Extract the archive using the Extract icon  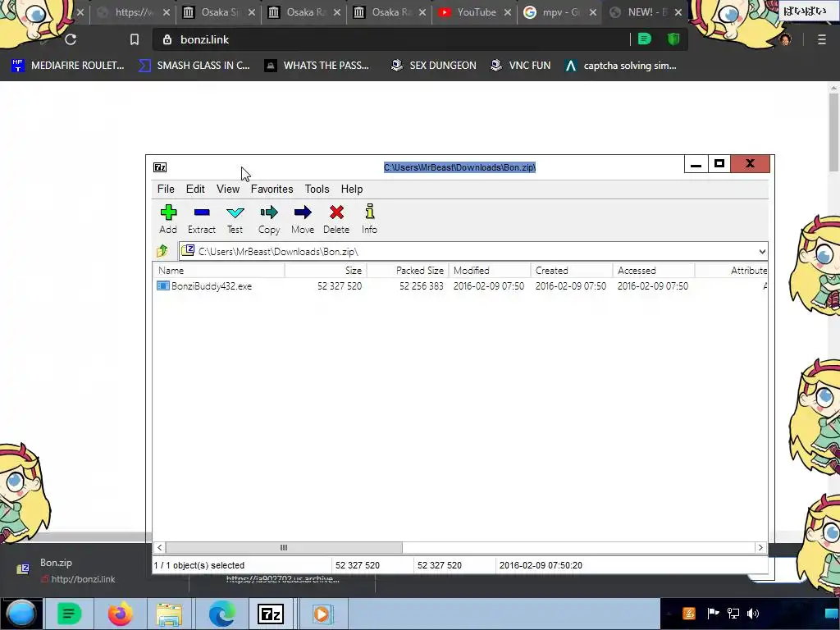coord(202,219)
